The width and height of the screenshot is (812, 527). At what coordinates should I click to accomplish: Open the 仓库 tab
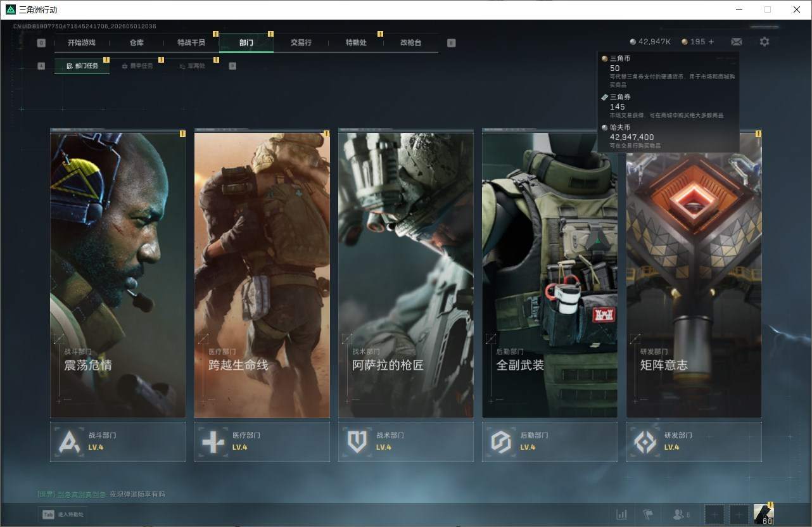pyautogui.click(x=137, y=42)
